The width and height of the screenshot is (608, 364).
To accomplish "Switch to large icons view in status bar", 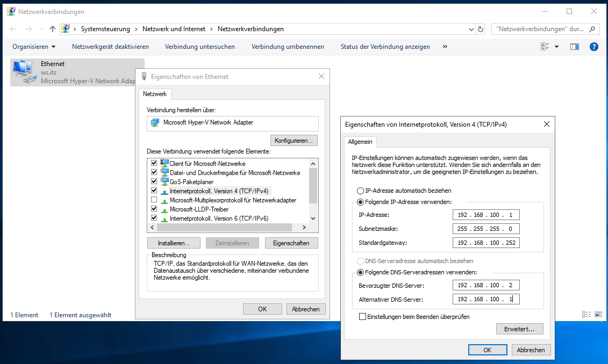I will (x=598, y=315).
